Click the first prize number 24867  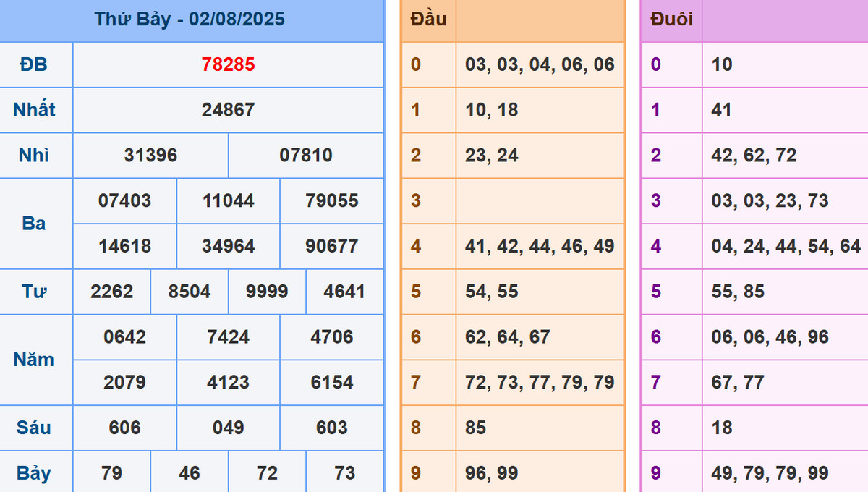tap(228, 110)
